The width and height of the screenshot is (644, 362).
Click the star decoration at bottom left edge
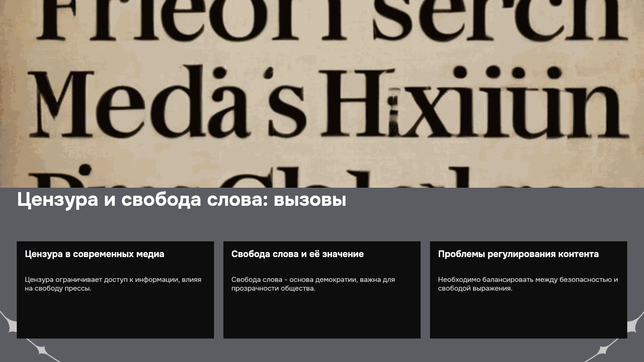[x=9, y=322]
